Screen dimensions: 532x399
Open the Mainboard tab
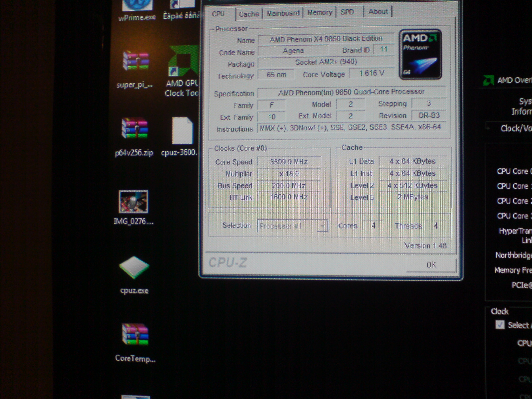[x=283, y=13]
